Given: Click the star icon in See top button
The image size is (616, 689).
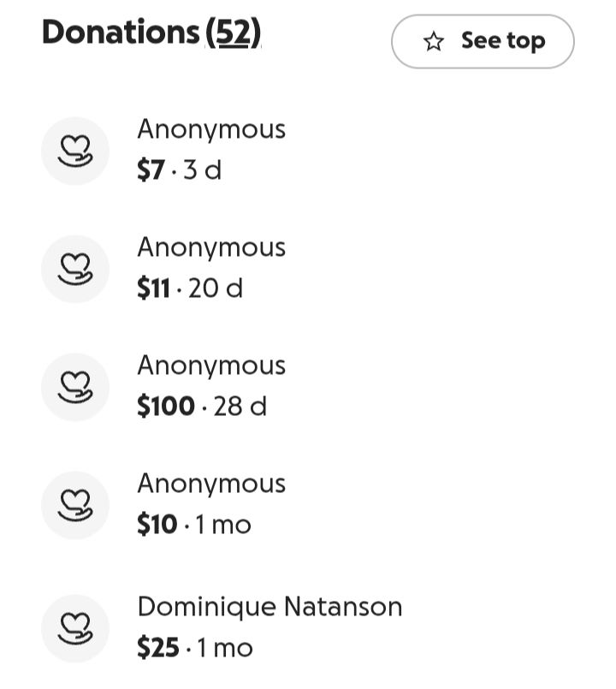Looking at the screenshot, I should tap(433, 41).
